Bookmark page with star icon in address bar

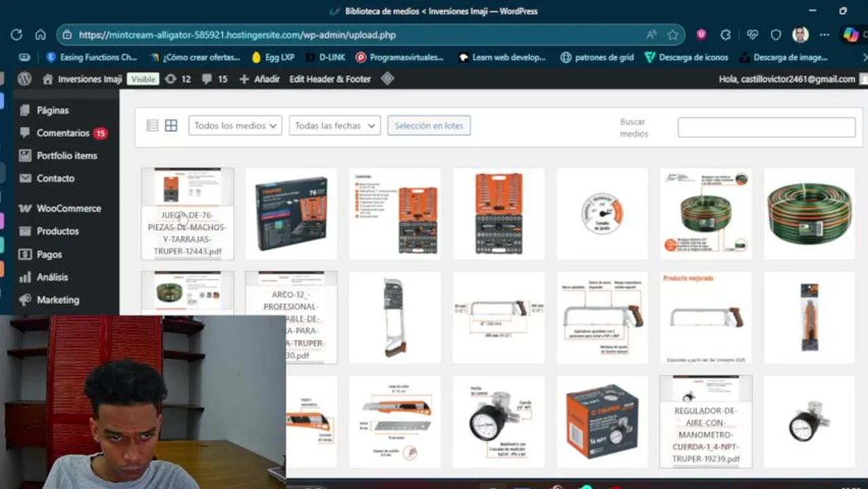pos(672,35)
